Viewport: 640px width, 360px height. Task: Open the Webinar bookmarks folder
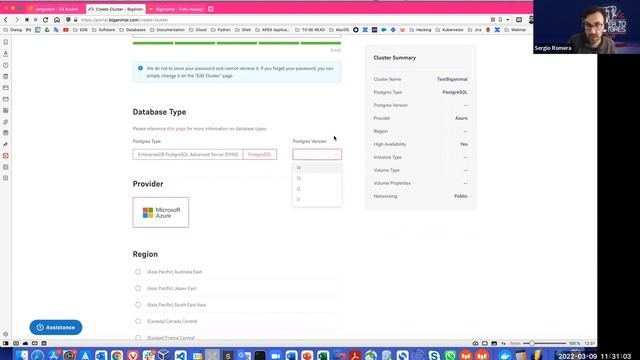[x=515, y=30]
